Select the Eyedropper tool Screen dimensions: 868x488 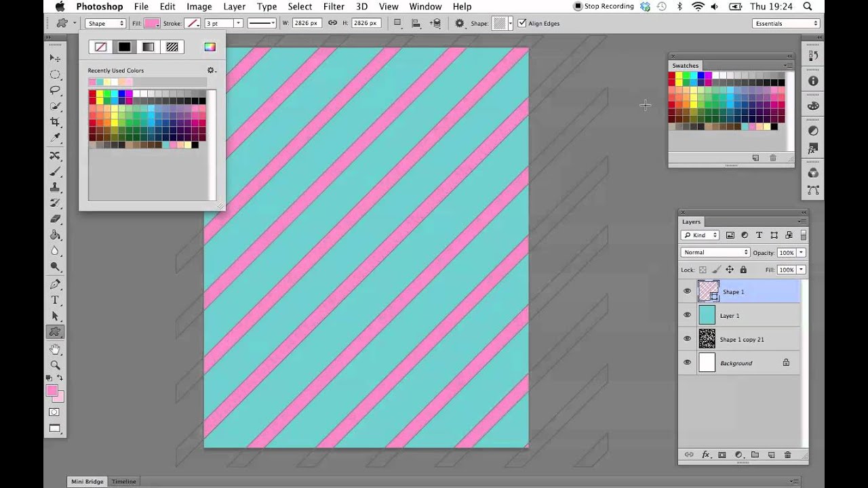click(x=55, y=138)
